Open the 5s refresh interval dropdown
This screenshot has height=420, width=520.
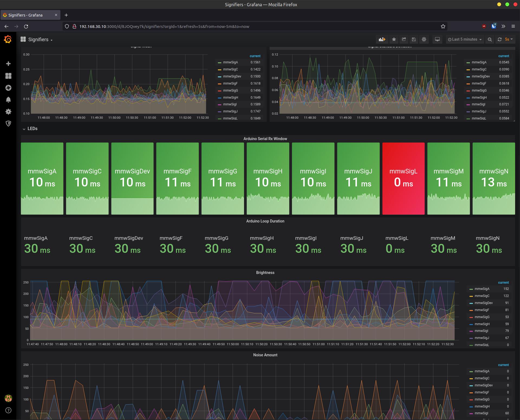coord(509,40)
